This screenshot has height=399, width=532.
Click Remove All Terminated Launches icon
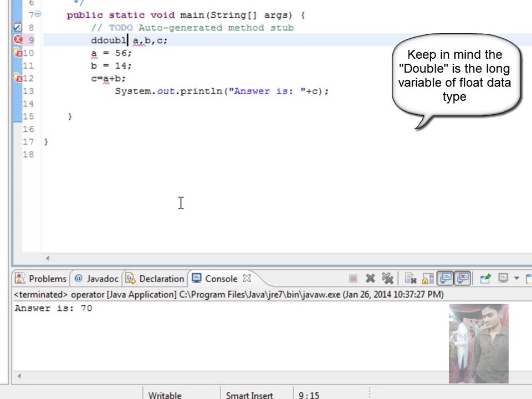tap(387, 279)
